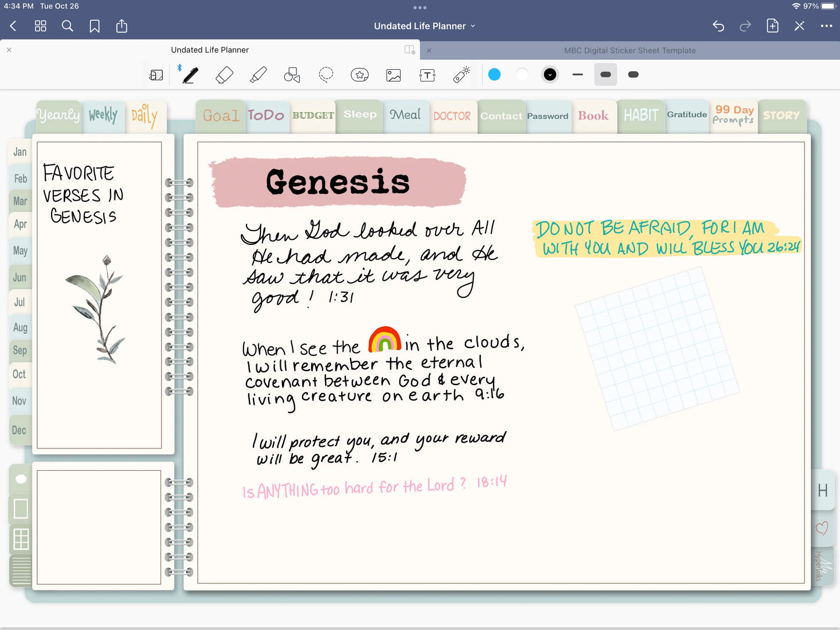The image size is (840, 630).
Task: Choose the blue pen color swatch
Action: 495,74
